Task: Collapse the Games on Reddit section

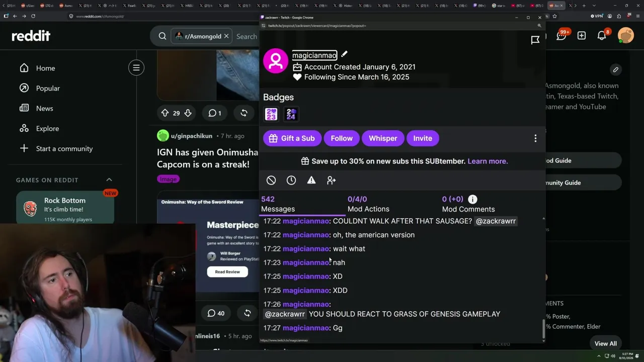Action: 109,179
